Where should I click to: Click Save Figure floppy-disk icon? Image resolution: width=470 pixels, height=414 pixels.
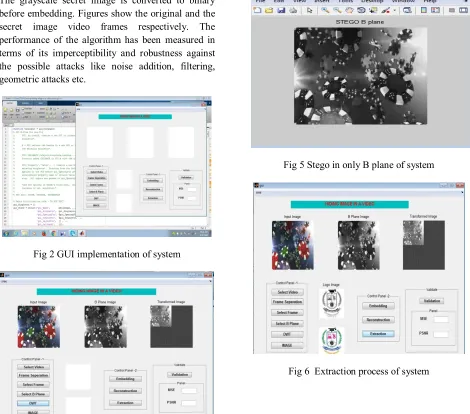point(281,10)
